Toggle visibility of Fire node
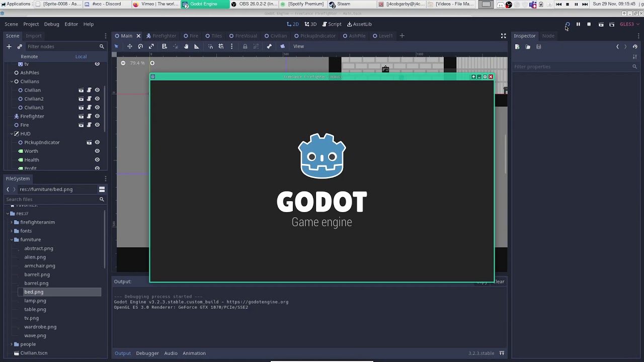The height and width of the screenshot is (362, 644). pos(97,125)
